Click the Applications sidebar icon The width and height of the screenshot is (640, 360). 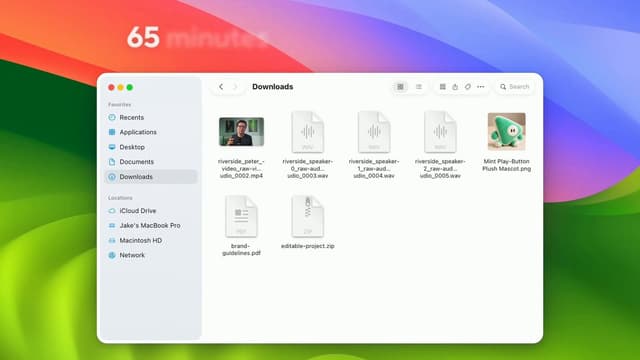(x=112, y=132)
